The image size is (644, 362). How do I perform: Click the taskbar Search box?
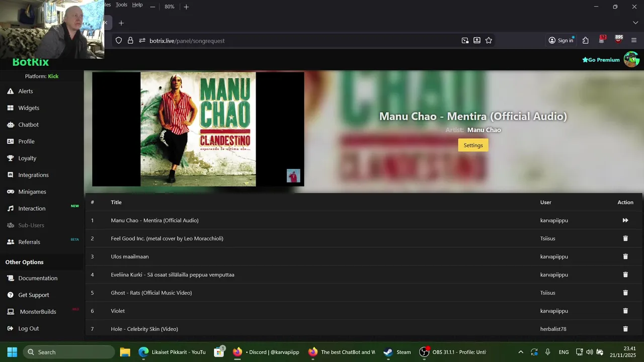pos(68,352)
